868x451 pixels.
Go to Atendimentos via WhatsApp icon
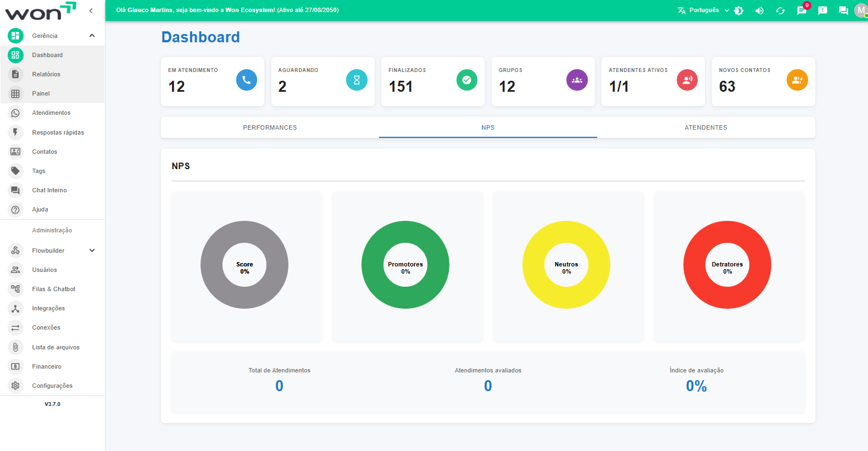(x=15, y=113)
